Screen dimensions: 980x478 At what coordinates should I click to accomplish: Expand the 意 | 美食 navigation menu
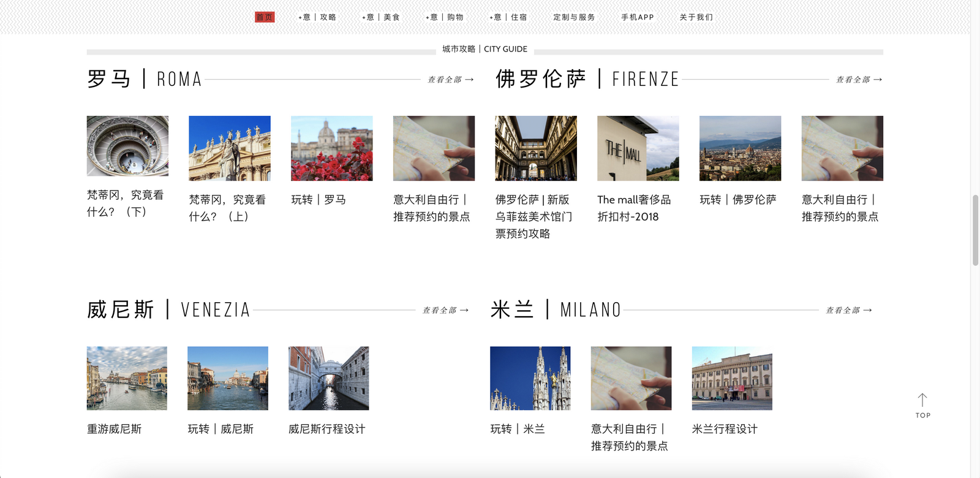[x=381, y=17]
